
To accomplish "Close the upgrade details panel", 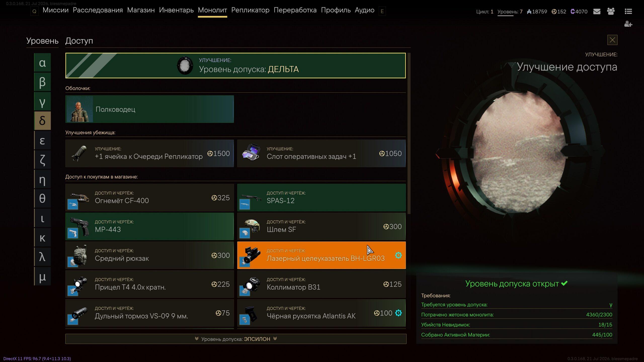I will click(612, 40).
